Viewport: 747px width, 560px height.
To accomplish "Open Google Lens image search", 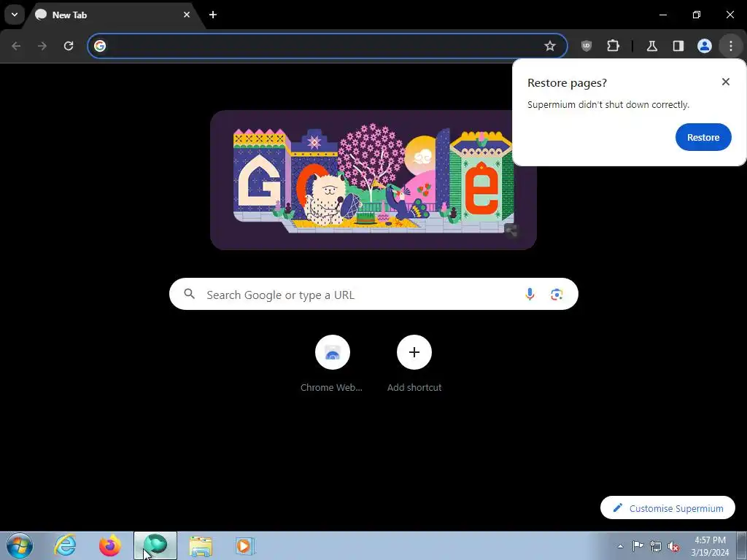I will [557, 295].
